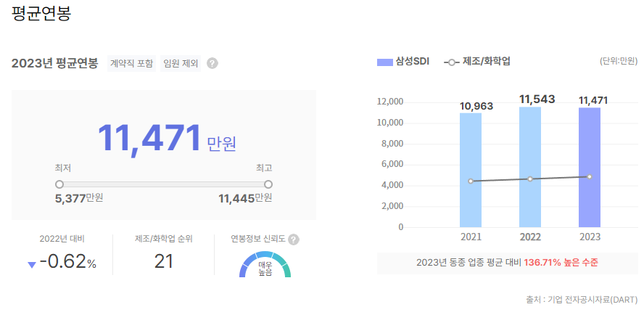Click the 2023 bar in the chart
Screen dimensions: 644x315
pyautogui.click(x=590, y=168)
